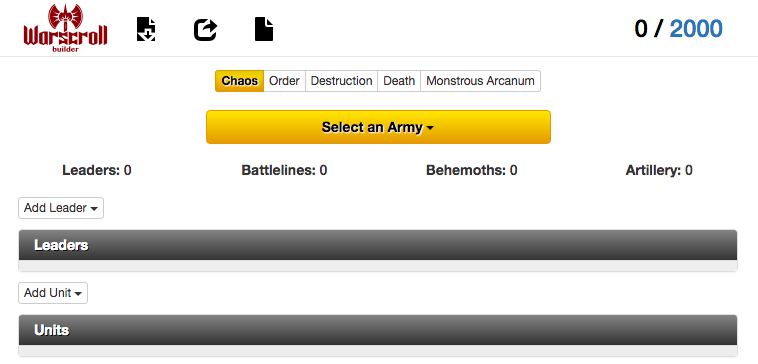The height and width of the screenshot is (364, 758).
Task: Switch to the Order alliance
Action: click(x=284, y=81)
